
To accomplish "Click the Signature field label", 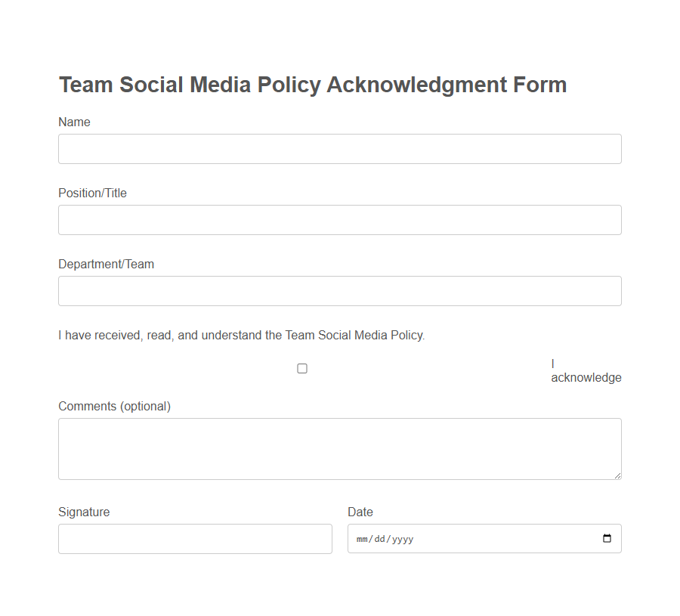I will pyautogui.click(x=83, y=512).
